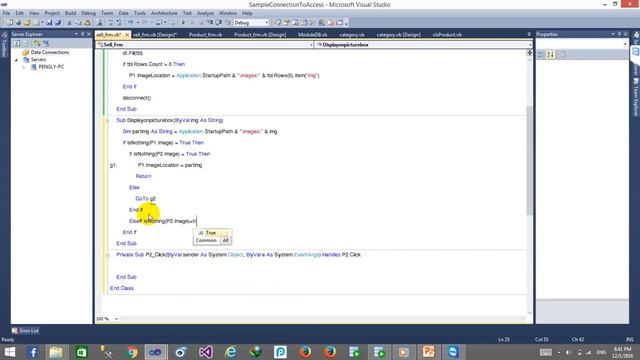Open the Tools menu
The height and width of the screenshot is (360, 640).
click(x=140, y=13)
